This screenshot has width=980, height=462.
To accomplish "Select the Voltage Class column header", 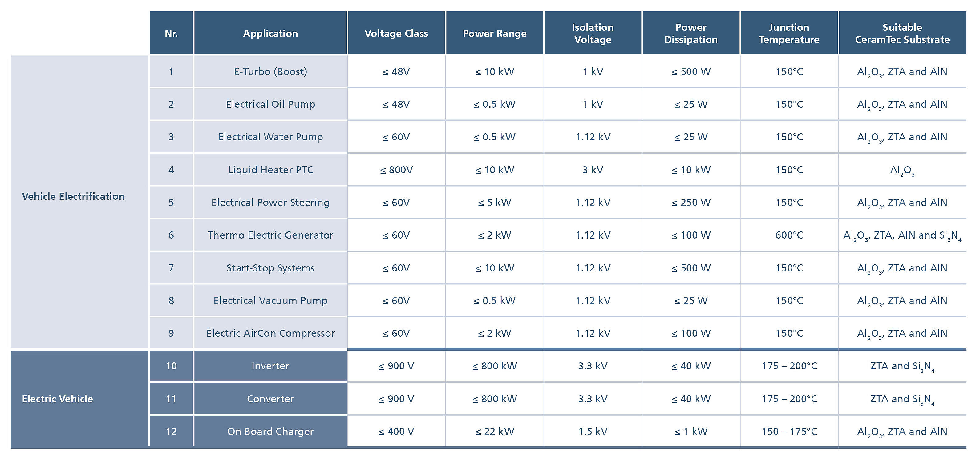I will tap(396, 34).
